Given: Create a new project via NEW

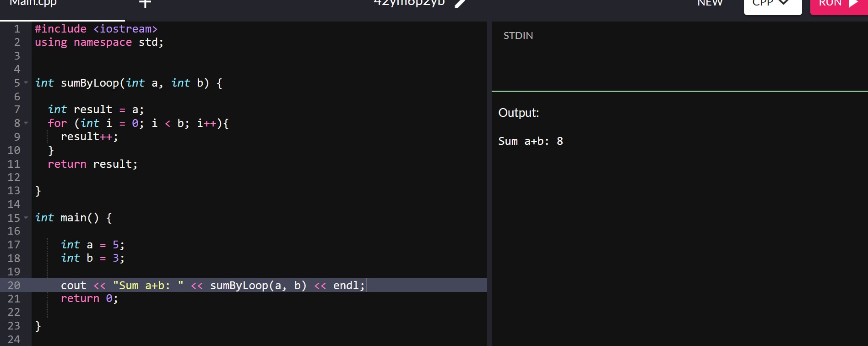Looking at the screenshot, I should coord(710,3).
